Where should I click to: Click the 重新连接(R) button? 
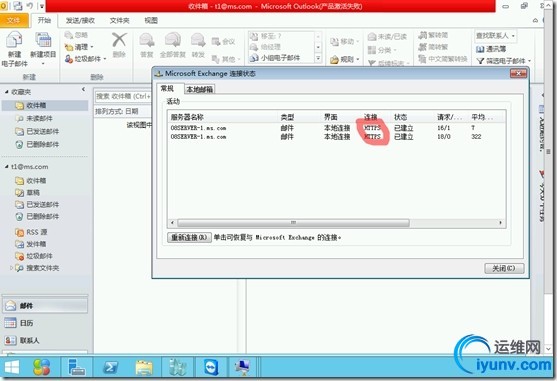click(x=189, y=237)
